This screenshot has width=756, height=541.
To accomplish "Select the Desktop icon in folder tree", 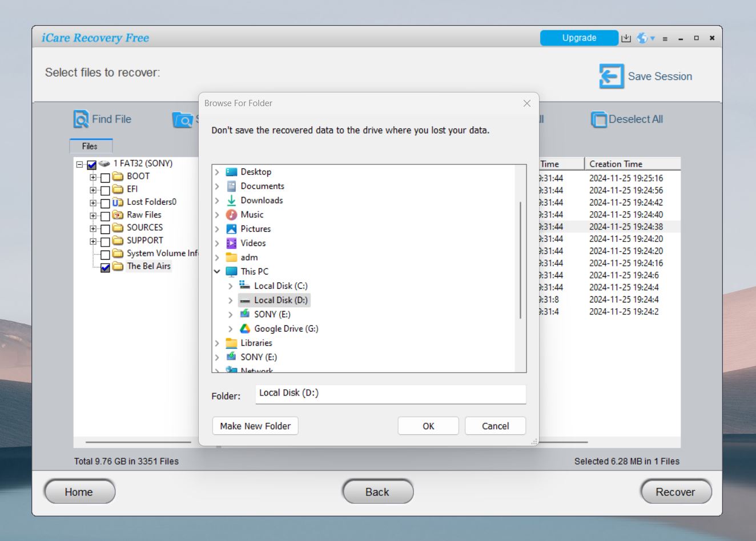I will [x=231, y=172].
